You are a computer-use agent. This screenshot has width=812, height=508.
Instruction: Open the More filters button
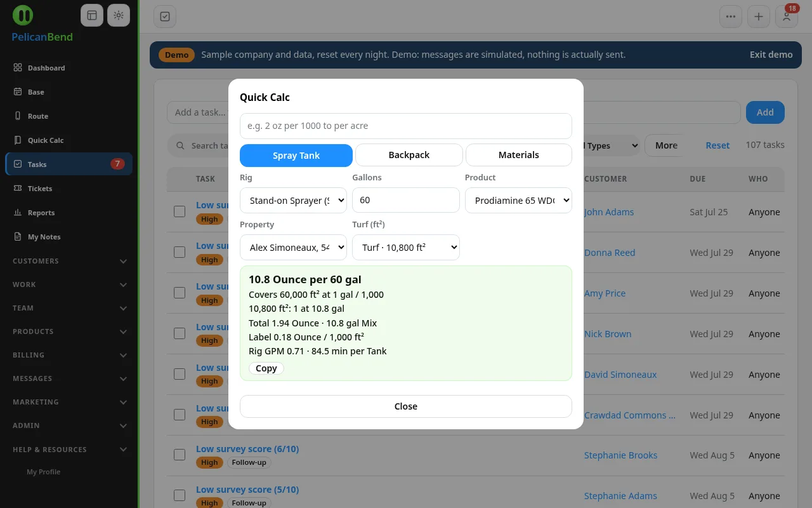pos(666,145)
